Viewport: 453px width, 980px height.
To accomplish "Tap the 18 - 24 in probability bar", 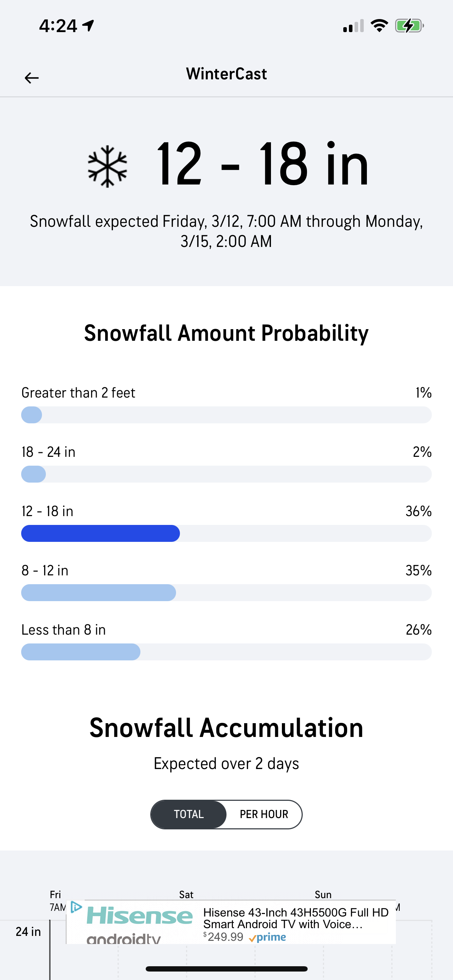I will (x=226, y=474).
